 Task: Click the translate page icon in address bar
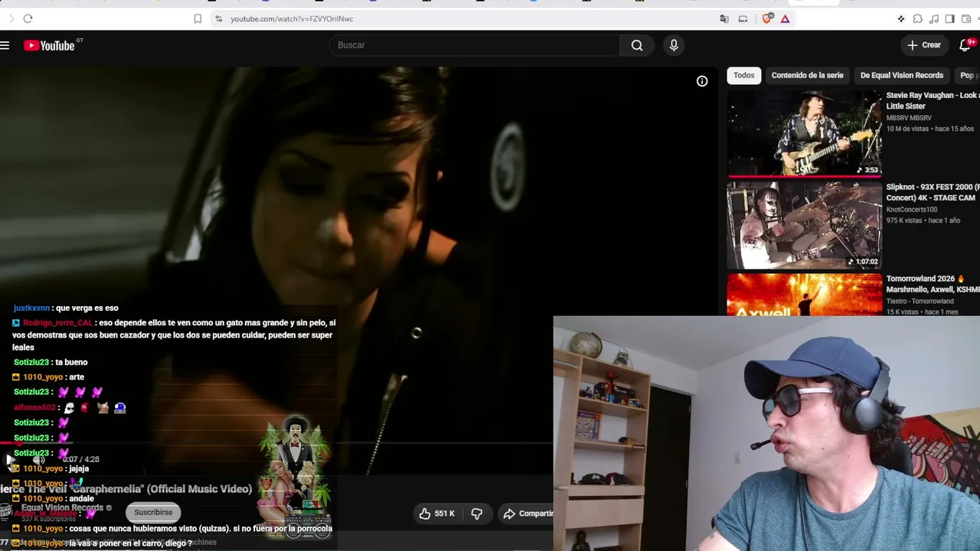pos(724,18)
